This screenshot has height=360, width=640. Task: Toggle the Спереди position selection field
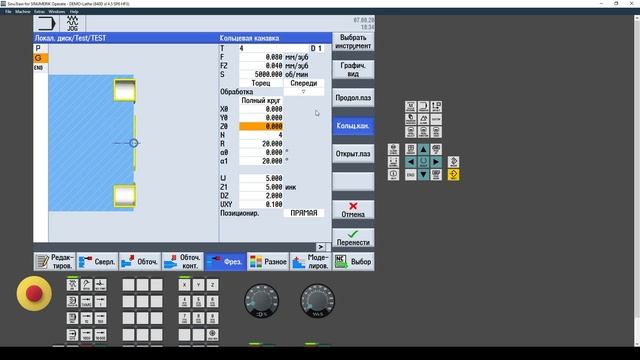click(x=304, y=83)
